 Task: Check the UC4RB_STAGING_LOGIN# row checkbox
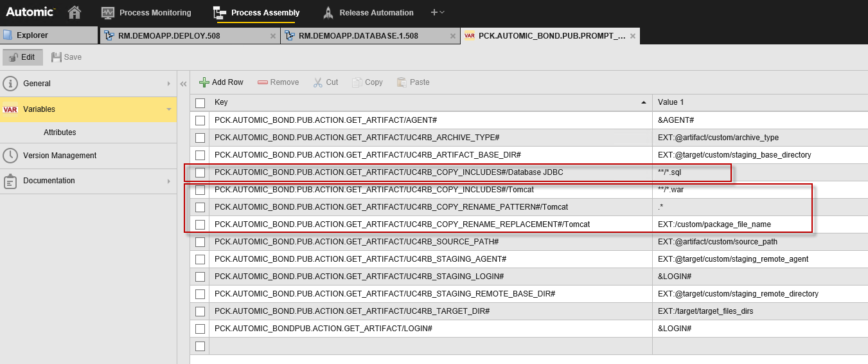coord(200,277)
